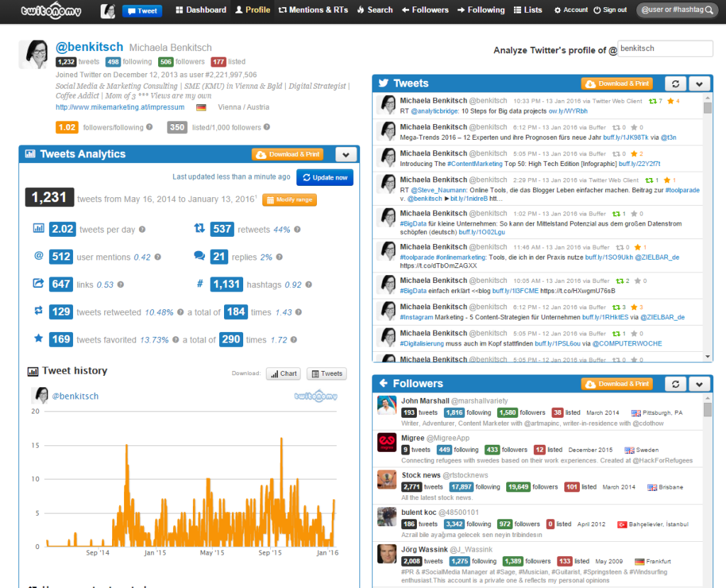Expand the Tweets Analytics dropdown arrow
Screen dimensions: 726x588
click(x=346, y=155)
